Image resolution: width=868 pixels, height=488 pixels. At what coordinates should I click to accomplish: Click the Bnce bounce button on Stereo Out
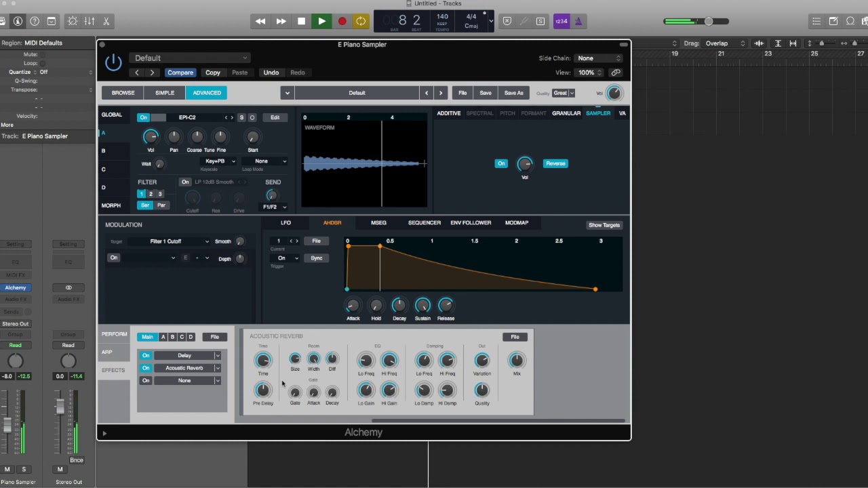(76, 460)
